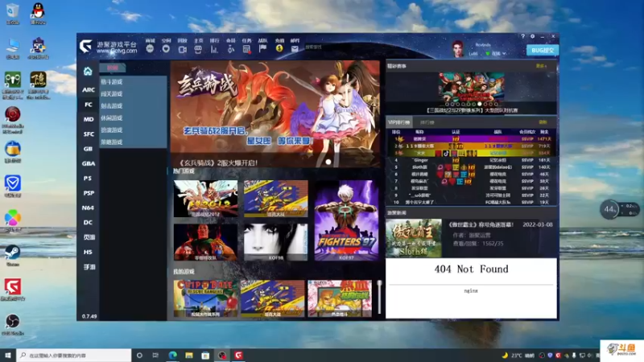Image resolution: width=644 pixels, height=362 pixels.
Task: Select the N64 platform in sidebar
Action: (88, 208)
